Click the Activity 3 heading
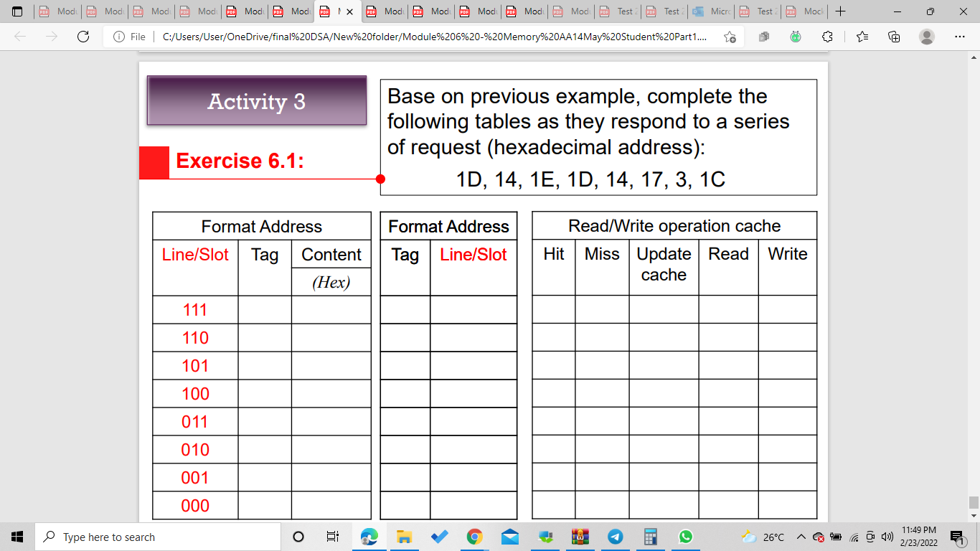 click(x=257, y=101)
